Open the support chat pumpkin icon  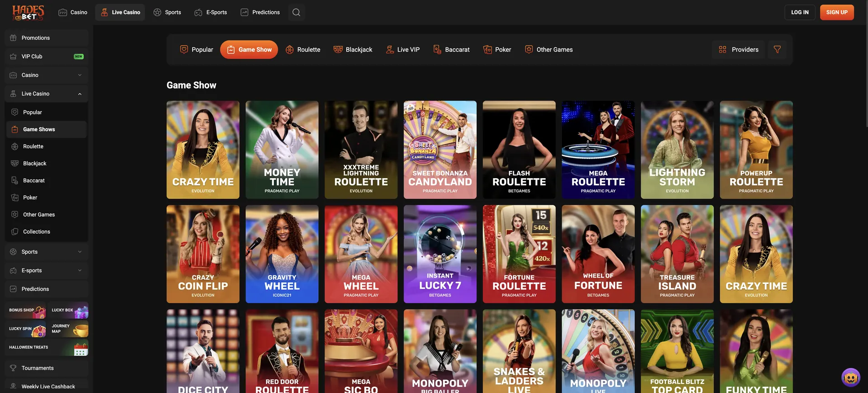click(x=851, y=377)
